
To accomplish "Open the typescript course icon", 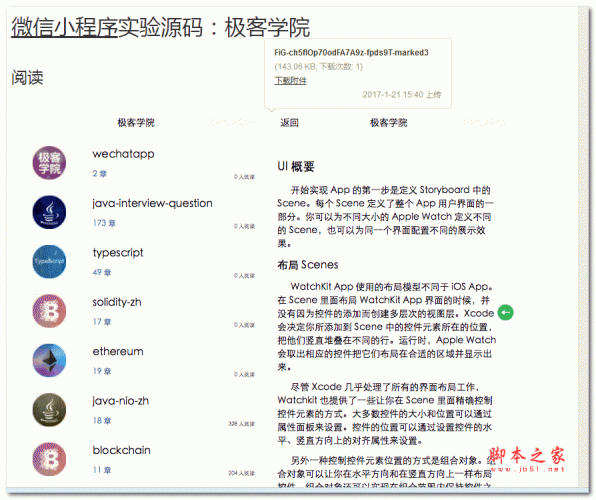I will click(49, 262).
